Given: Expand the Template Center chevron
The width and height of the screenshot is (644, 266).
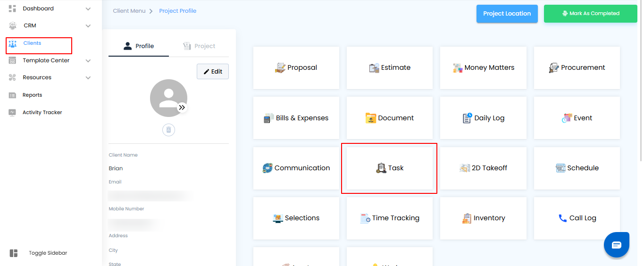Looking at the screenshot, I should [88, 61].
